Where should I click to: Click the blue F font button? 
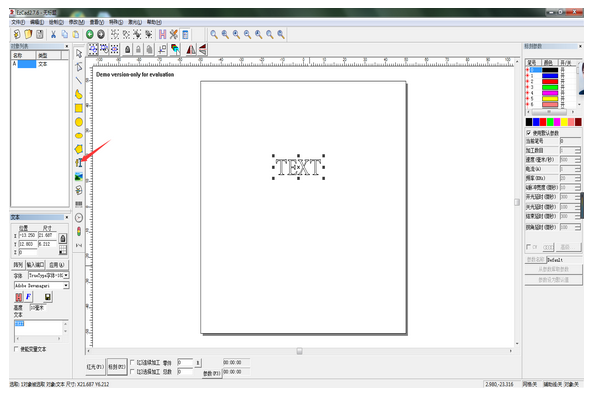pos(28,297)
